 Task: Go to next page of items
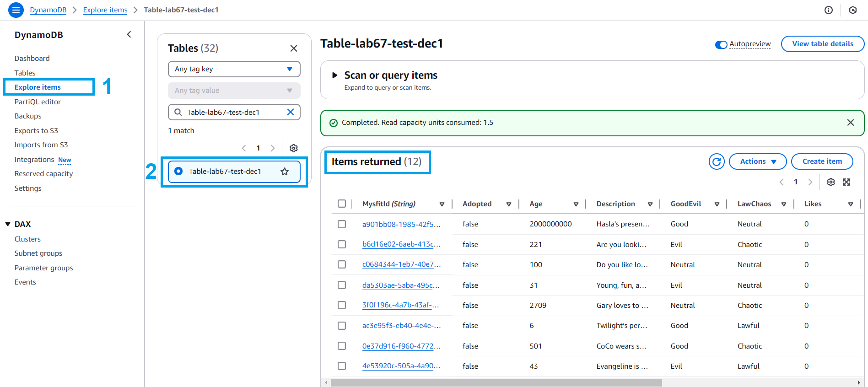[810, 182]
